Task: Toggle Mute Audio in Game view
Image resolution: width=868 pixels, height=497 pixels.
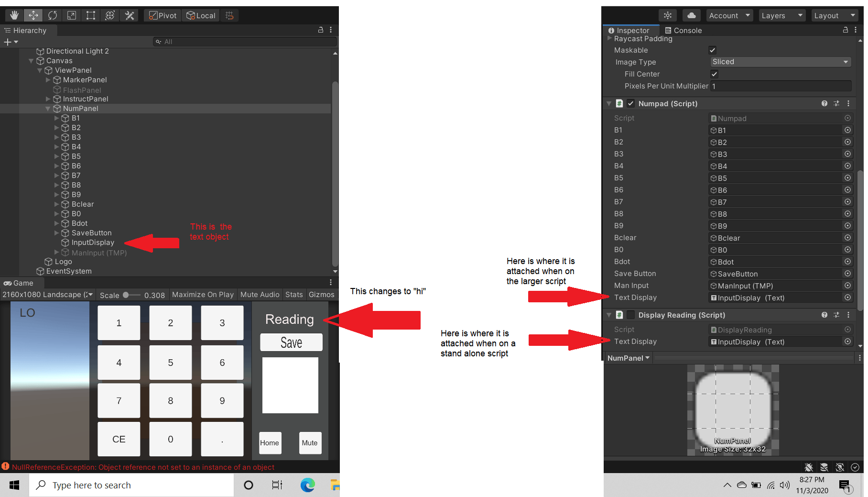Action: pyautogui.click(x=260, y=295)
